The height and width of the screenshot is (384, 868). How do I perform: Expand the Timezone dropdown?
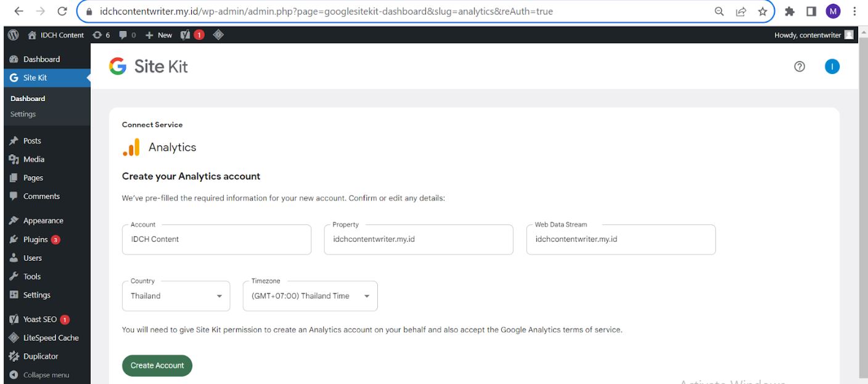point(310,296)
